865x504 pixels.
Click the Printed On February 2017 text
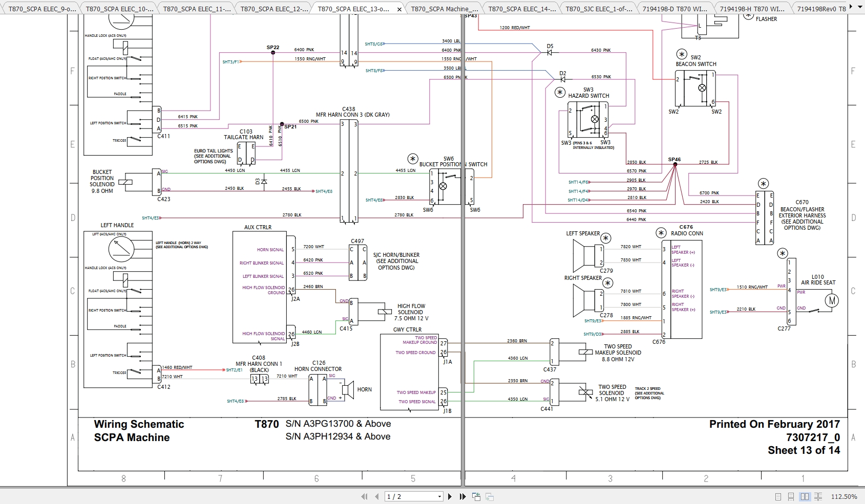click(x=774, y=424)
